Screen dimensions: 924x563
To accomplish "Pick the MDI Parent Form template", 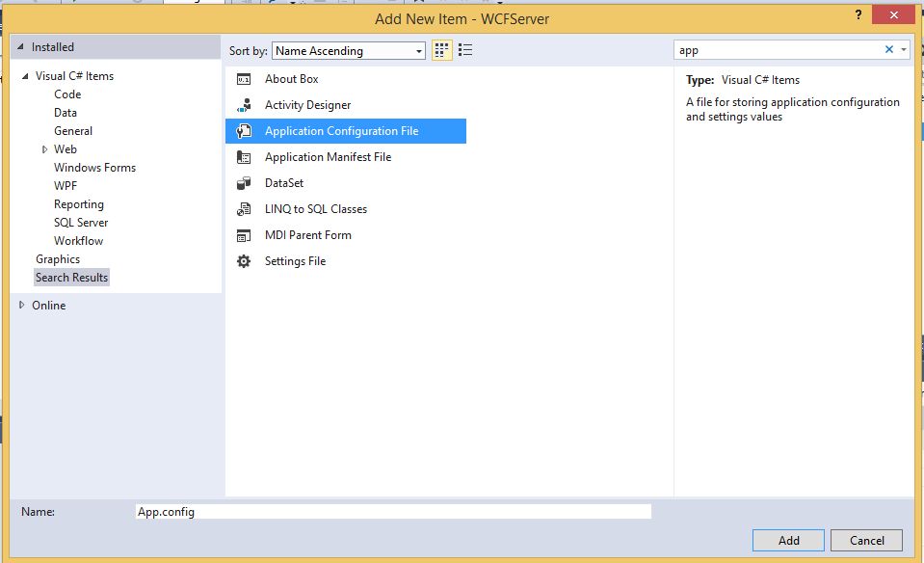I will [306, 234].
